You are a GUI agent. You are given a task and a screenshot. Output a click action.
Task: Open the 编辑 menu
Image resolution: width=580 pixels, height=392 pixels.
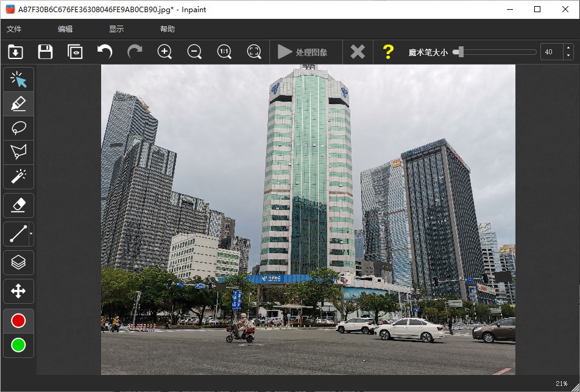[65, 29]
